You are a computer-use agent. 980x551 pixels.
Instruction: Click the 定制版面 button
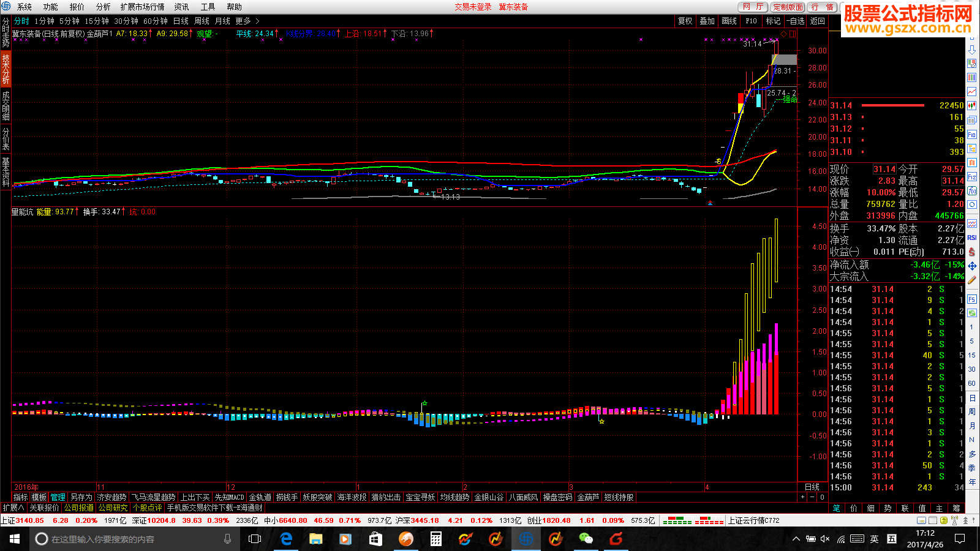click(788, 7)
